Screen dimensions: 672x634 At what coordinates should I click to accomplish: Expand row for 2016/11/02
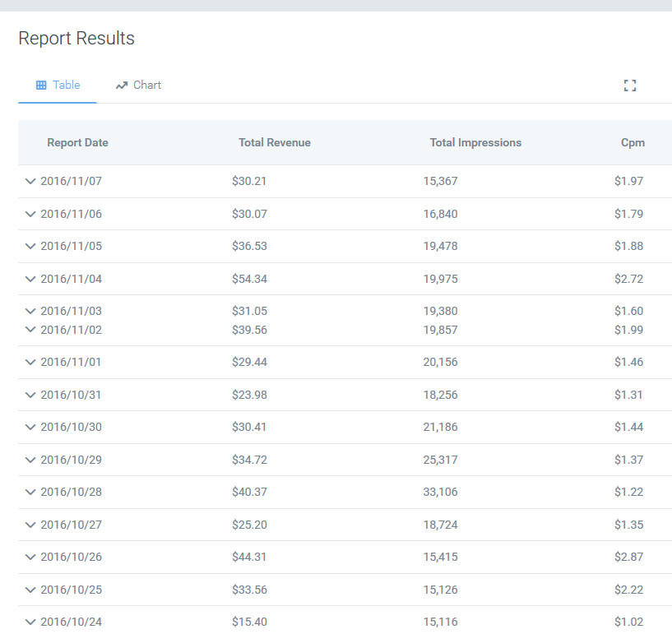(x=30, y=330)
